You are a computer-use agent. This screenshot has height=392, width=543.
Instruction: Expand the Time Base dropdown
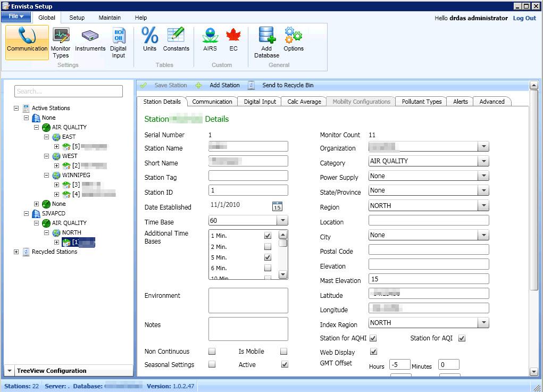(282, 221)
